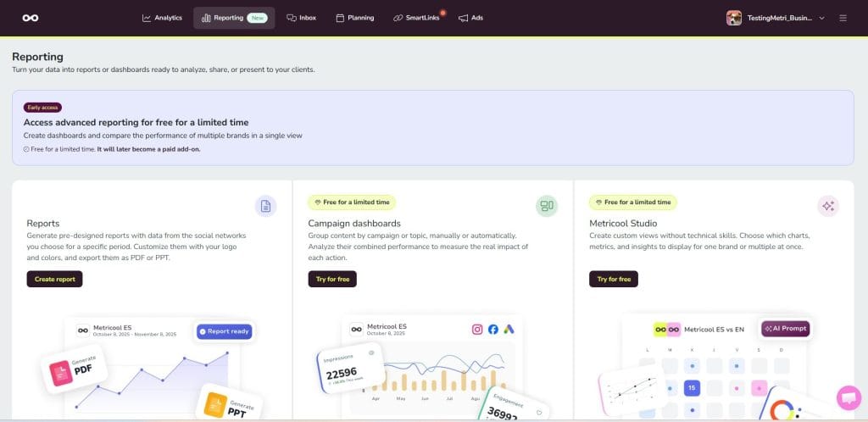Click Metricool Studio Free for a limited time badge
The width and height of the screenshot is (868, 422).
[x=632, y=203]
